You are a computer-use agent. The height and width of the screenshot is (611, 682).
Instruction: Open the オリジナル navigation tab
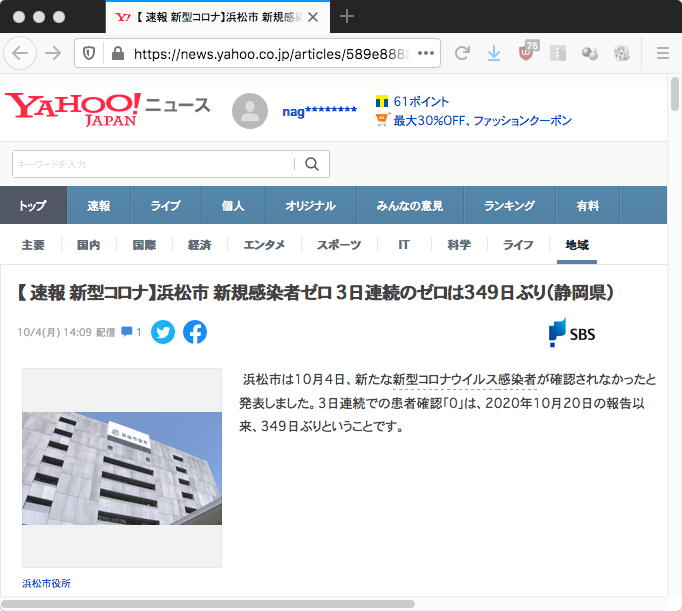click(x=311, y=205)
